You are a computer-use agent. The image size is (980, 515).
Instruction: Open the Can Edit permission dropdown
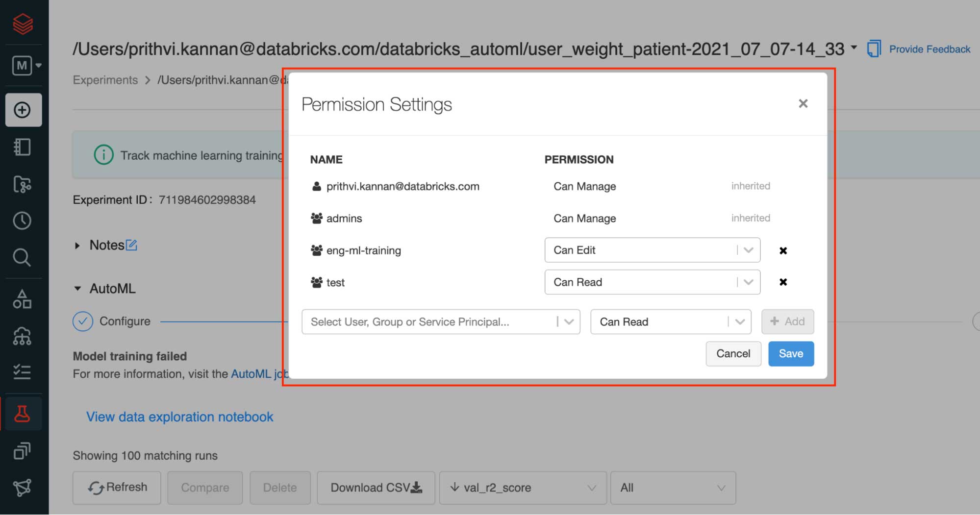tap(652, 250)
